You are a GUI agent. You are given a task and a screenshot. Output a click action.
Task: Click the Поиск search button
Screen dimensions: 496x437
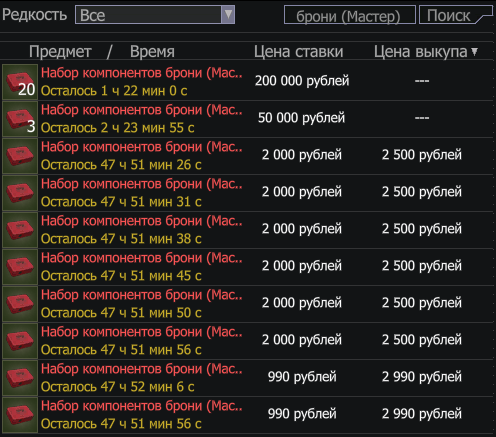455,15
